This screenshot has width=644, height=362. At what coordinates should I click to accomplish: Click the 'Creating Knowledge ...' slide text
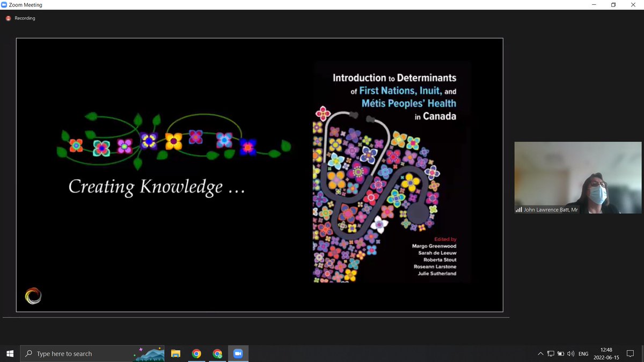tap(157, 187)
